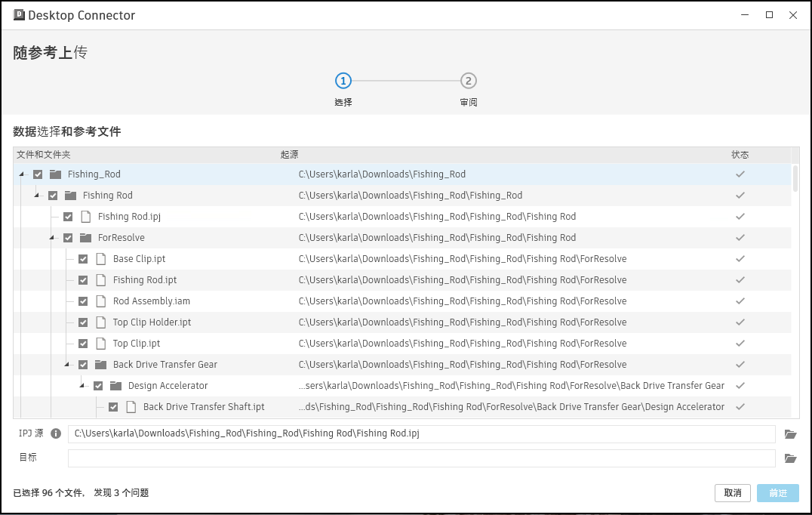Click the Base Clip.ipt file icon
812x515 pixels.
click(101, 259)
